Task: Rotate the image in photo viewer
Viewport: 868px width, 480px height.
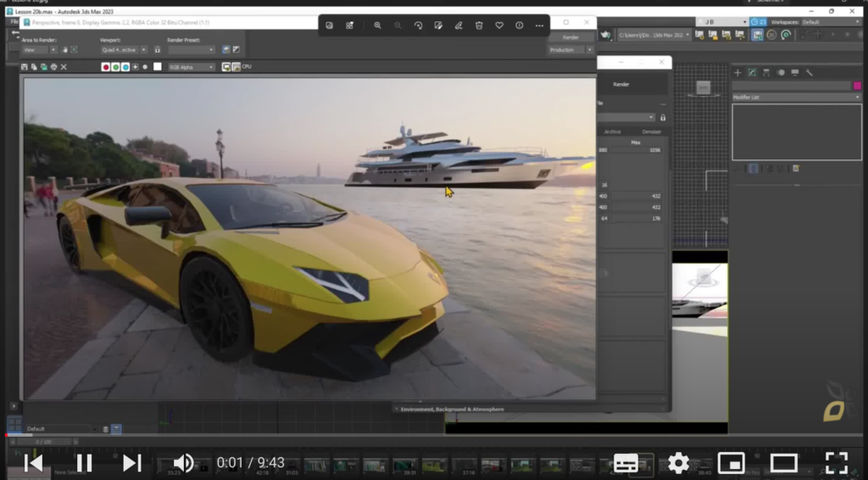Action: [x=418, y=25]
